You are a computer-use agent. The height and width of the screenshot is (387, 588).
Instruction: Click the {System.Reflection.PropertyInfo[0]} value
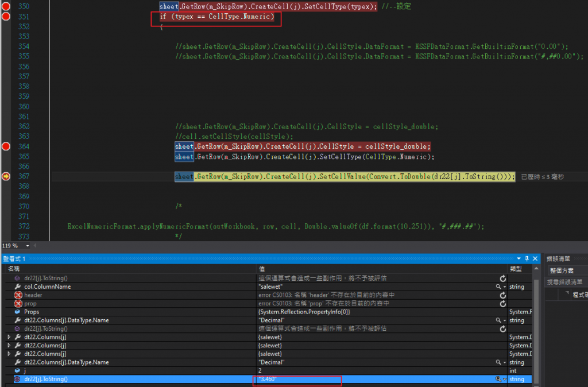coord(304,312)
